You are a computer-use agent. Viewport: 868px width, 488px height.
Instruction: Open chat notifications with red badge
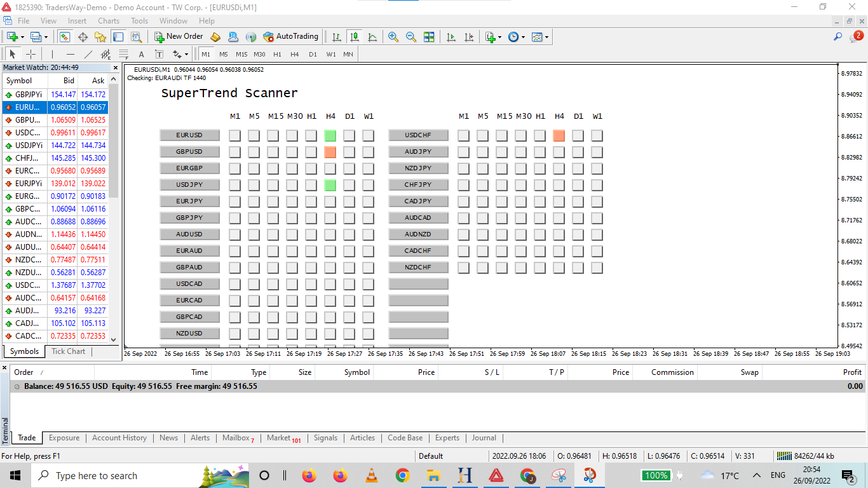tap(855, 37)
